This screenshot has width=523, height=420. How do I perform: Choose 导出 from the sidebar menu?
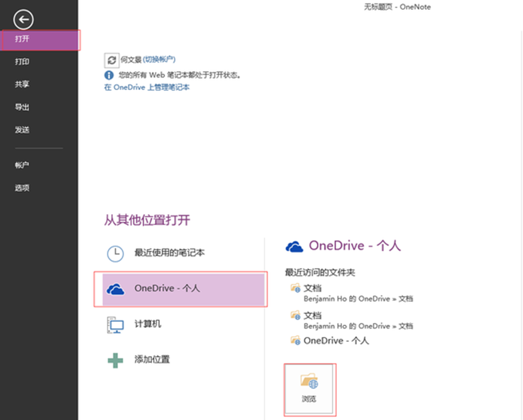(22, 107)
